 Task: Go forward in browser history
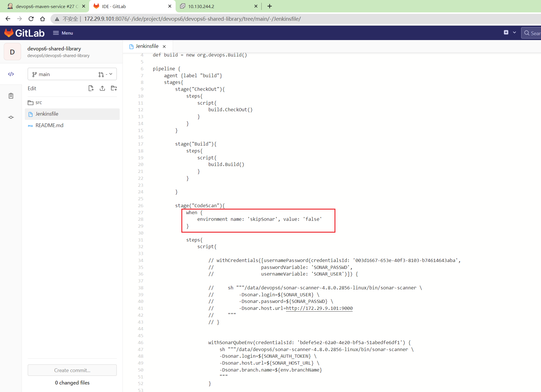tap(19, 19)
